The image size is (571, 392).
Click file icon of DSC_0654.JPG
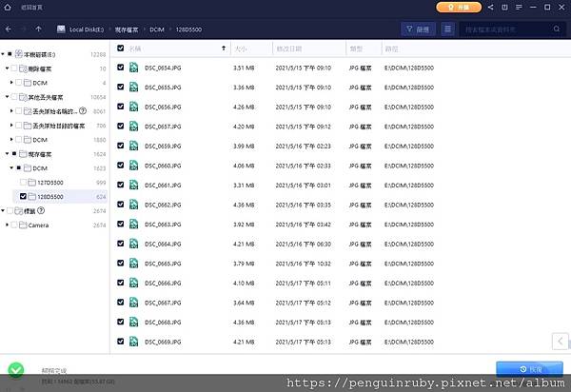click(x=133, y=68)
